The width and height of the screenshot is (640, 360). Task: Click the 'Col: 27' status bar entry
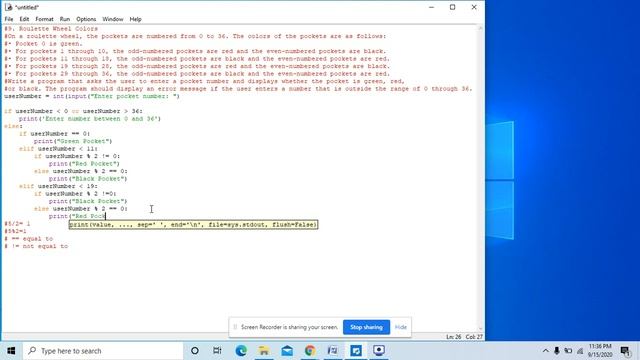click(x=474, y=337)
